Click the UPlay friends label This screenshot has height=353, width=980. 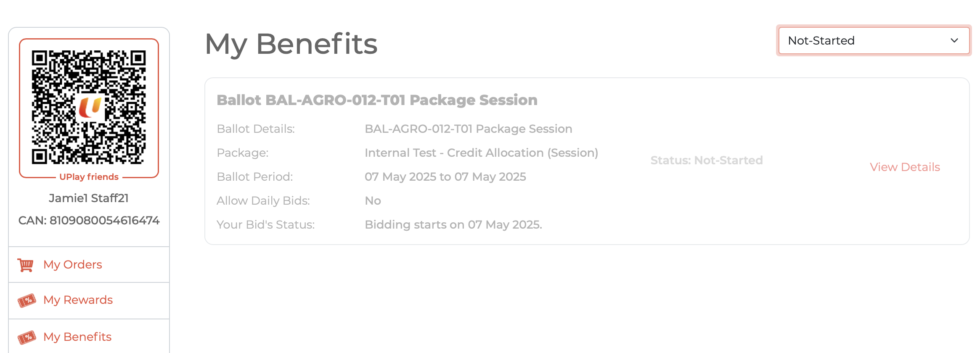pyautogui.click(x=89, y=177)
